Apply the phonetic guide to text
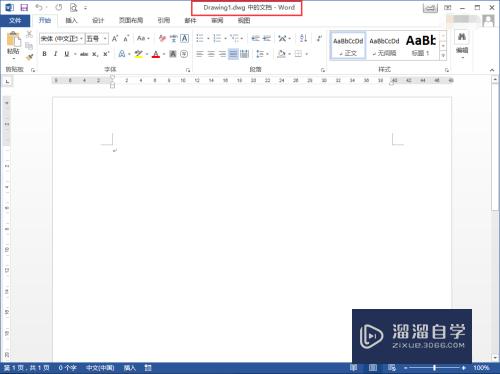Viewport: 500px width, 374px height. (173, 39)
